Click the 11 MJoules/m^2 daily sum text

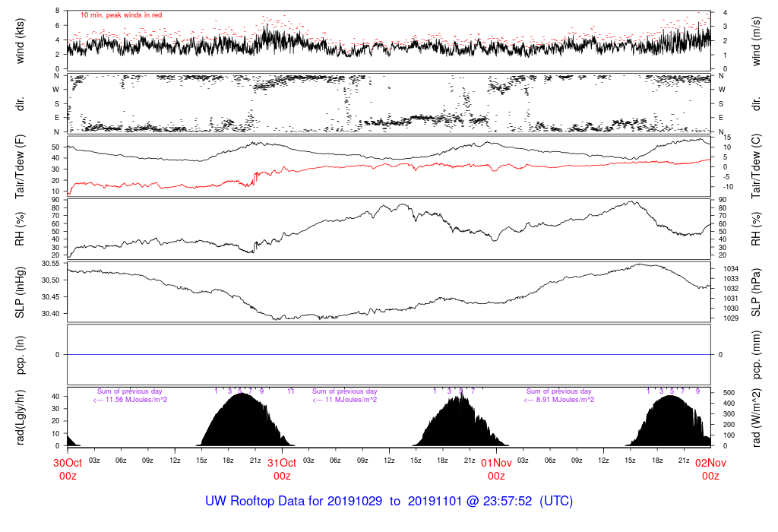click(x=345, y=400)
